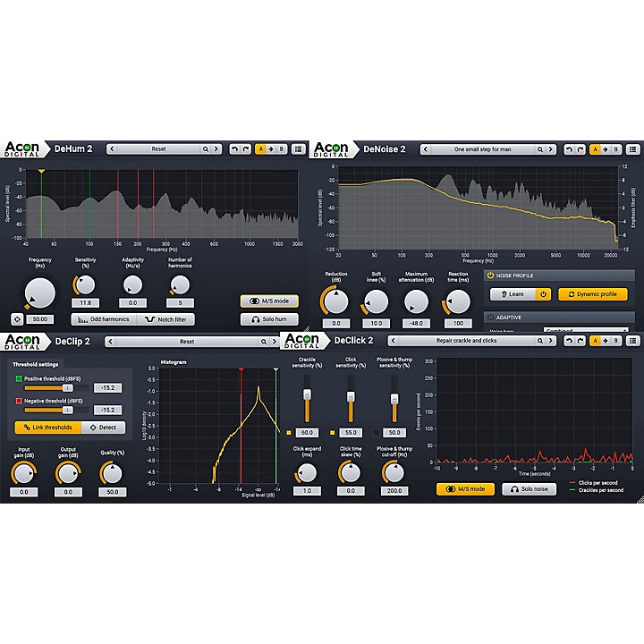Go to previous preset in DeClip 2

click(x=110, y=342)
